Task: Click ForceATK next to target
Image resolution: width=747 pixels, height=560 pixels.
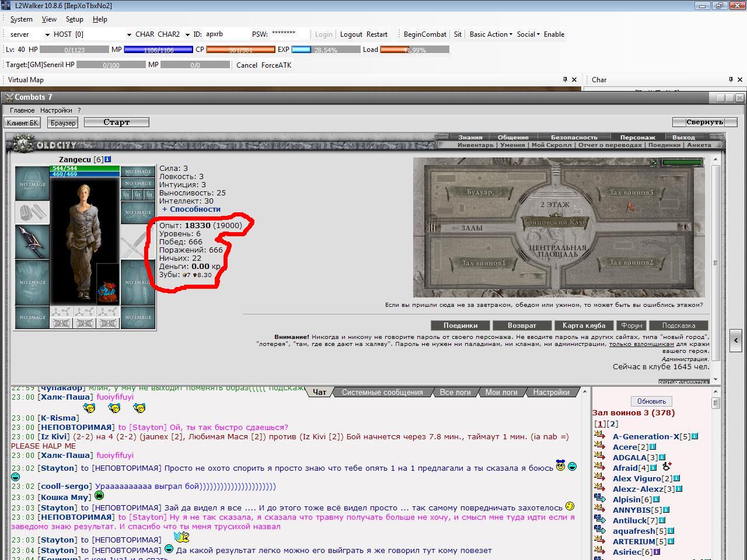Action: (x=276, y=65)
